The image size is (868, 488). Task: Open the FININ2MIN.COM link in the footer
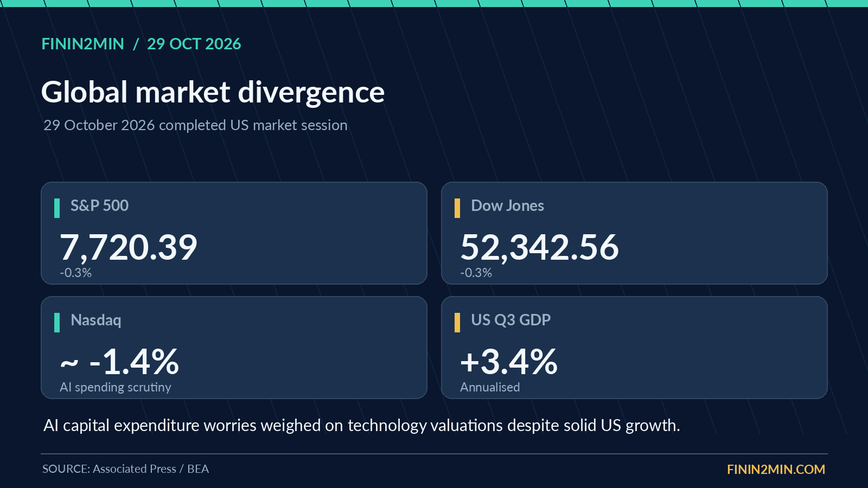tap(776, 470)
